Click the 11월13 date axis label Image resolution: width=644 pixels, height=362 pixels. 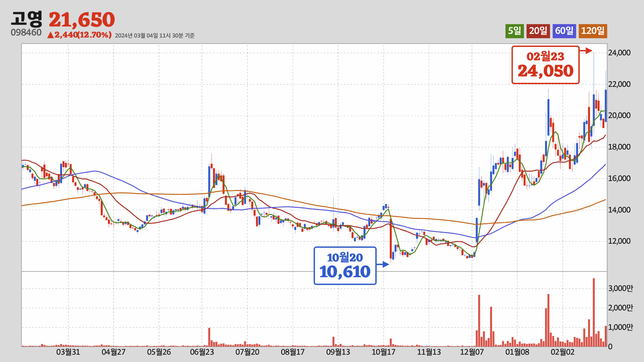click(x=429, y=352)
